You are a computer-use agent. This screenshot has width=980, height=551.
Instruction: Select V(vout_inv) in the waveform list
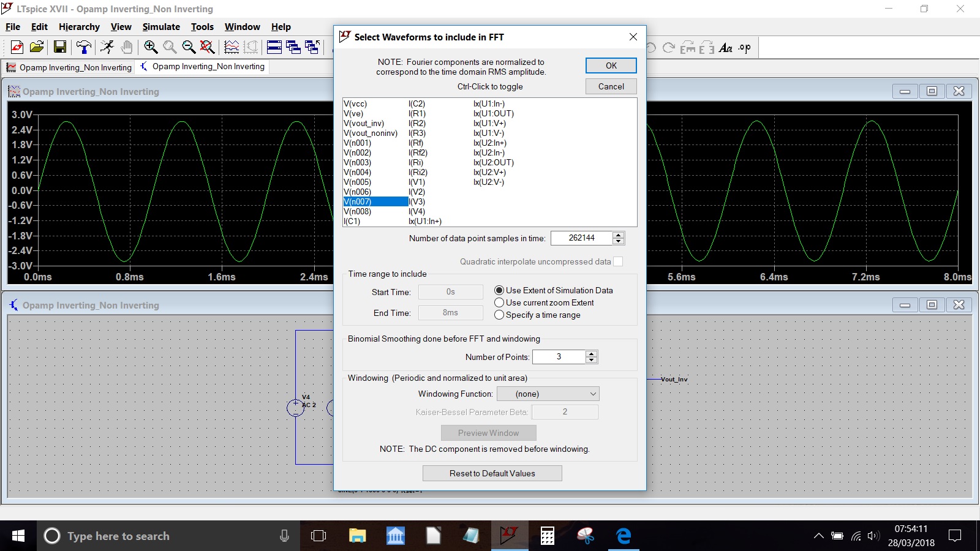pyautogui.click(x=364, y=123)
